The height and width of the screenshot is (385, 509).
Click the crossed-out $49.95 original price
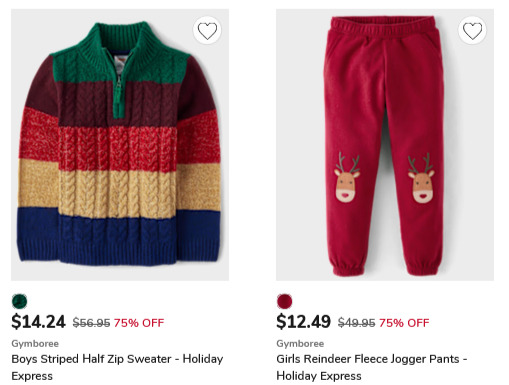click(356, 323)
